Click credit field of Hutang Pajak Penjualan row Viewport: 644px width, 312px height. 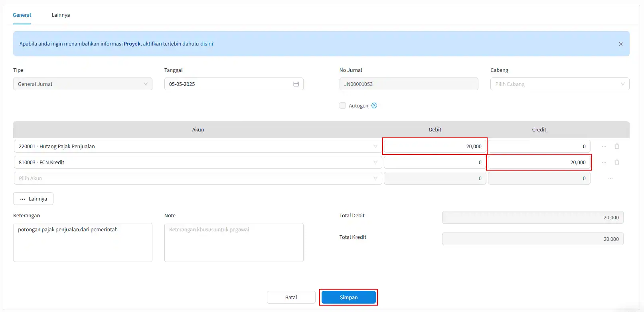539,146
